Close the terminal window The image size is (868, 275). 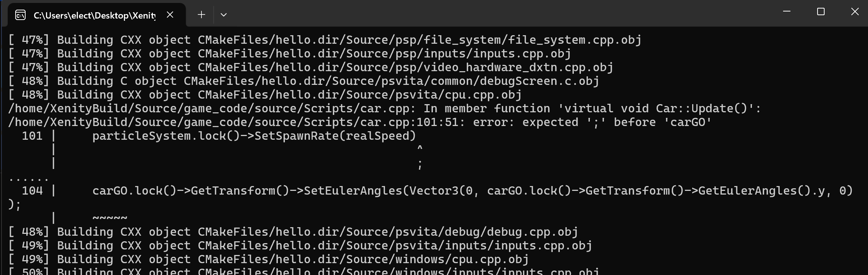(855, 12)
